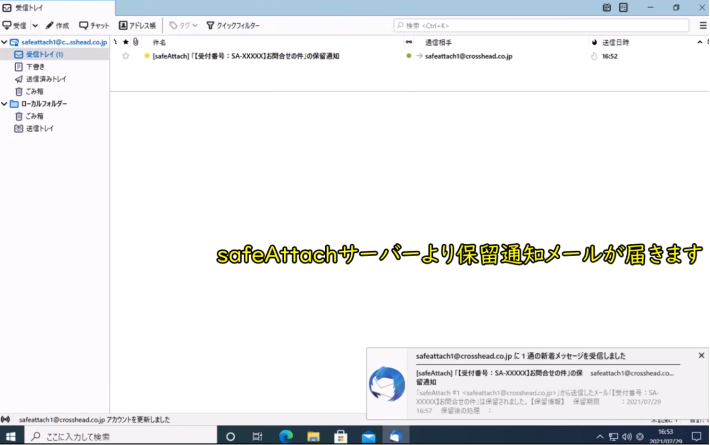Open File Explorer from the taskbar
Image resolution: width=710 pixels, height=445 pixels.
(313, 436)
